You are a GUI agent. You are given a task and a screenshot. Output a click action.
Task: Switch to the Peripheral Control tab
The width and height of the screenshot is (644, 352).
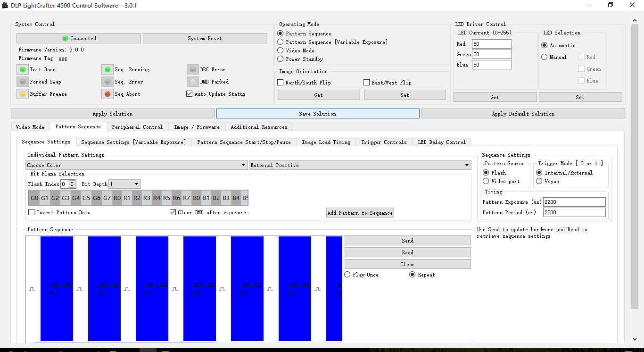(x=137, y=127)
